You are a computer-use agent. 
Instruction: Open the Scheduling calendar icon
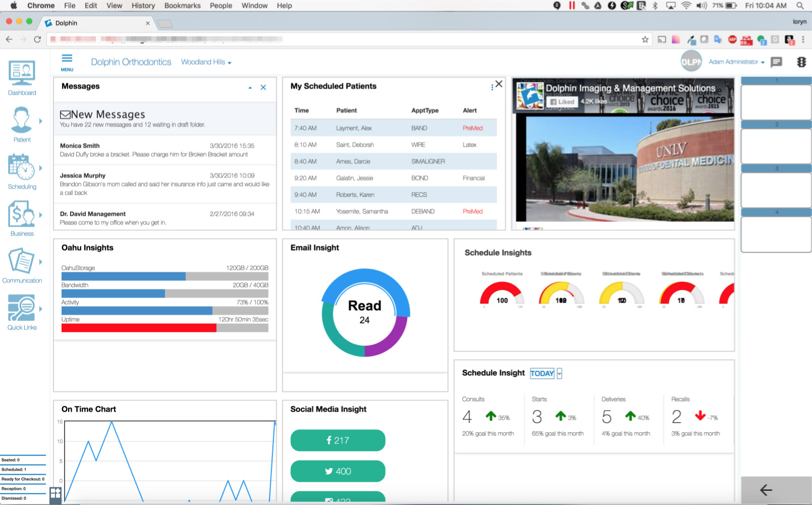(x=21, y=167)
